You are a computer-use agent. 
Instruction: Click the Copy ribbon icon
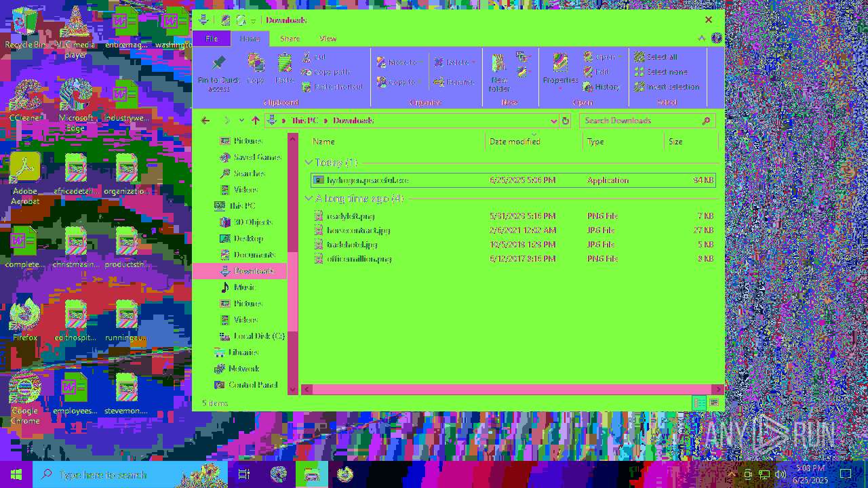point(256,69)
